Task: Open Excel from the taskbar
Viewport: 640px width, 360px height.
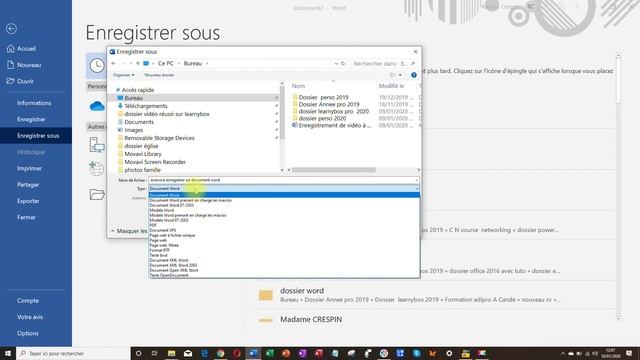Action: click(269, 353)
